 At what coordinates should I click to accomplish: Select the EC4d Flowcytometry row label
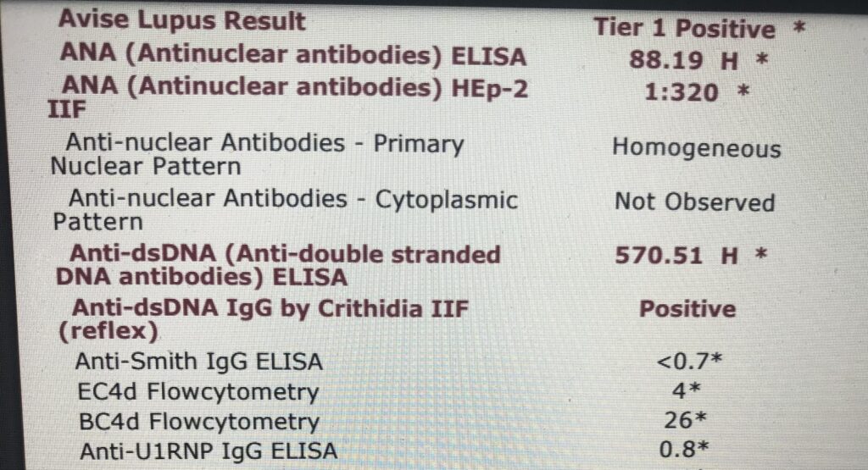pos(197,392)
